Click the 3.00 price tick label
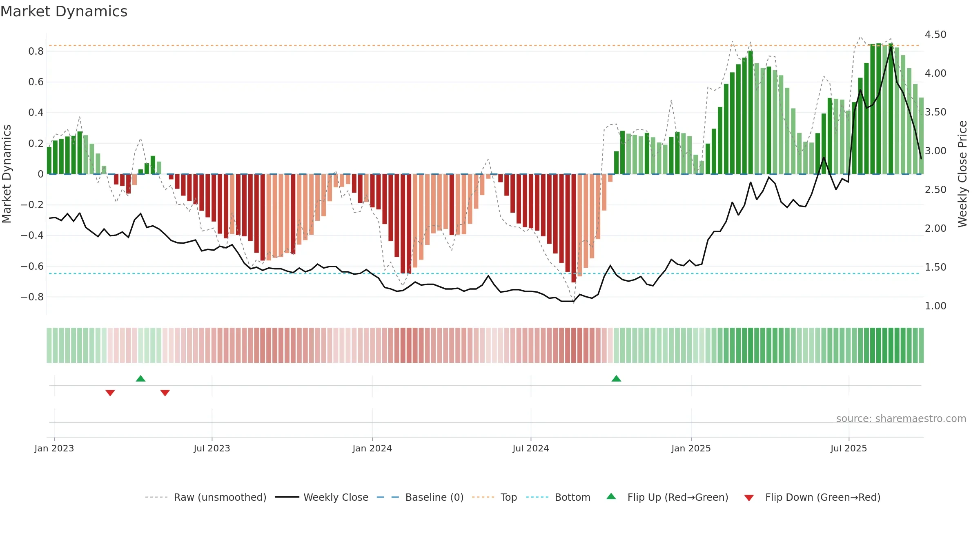 [935, 151]
